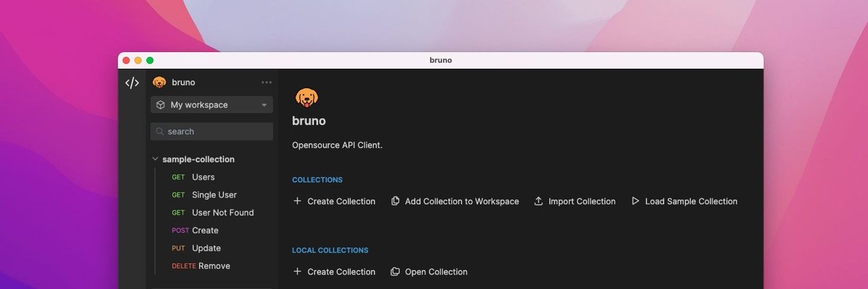Click the bruno dog logo in sidebar
The image size is (868, 289).
(159, 83)
